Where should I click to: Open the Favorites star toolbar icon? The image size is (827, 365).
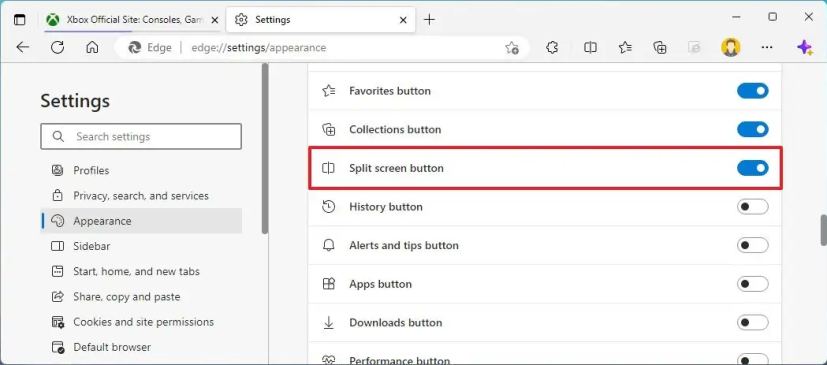tap(625, 47)
